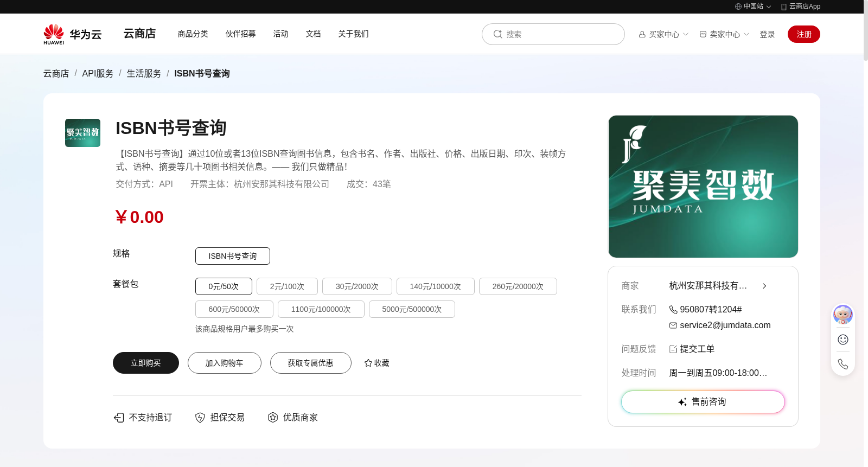Select the 260元/20000次 package
Image resolution: width=868 pixels, height=467 pixels.
click(518, 286)
